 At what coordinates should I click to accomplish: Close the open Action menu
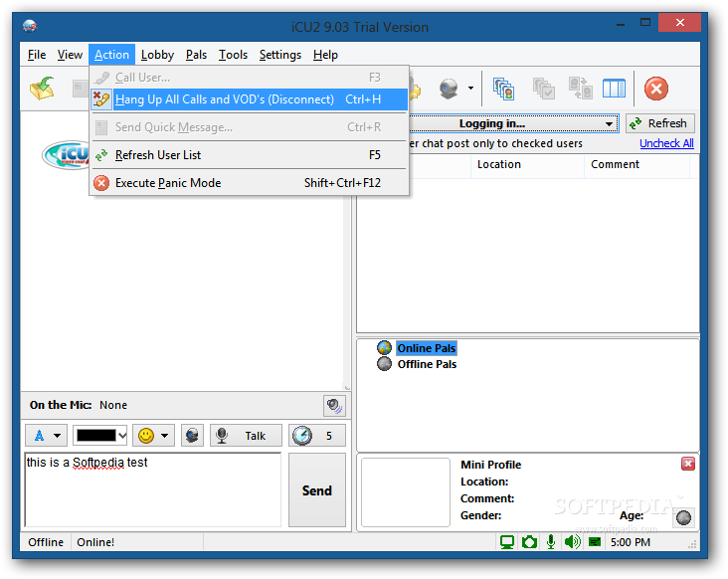click(112, 55)
